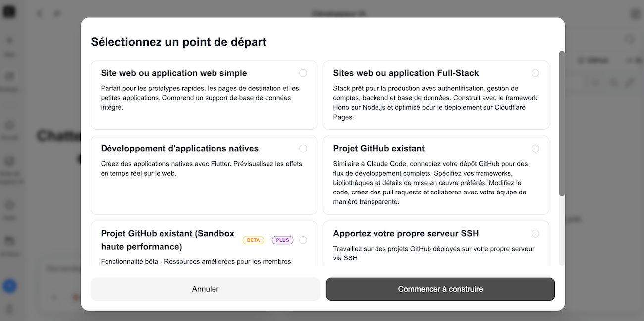Pick the 'Développement d'applications natives' radio button
Image resolution: width=644 pixels, height=321 pixels.
coord(303,149)
